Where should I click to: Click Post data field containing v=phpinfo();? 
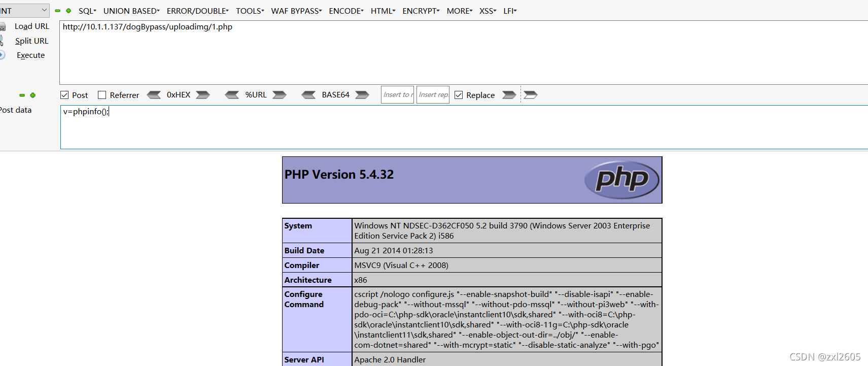464,127
